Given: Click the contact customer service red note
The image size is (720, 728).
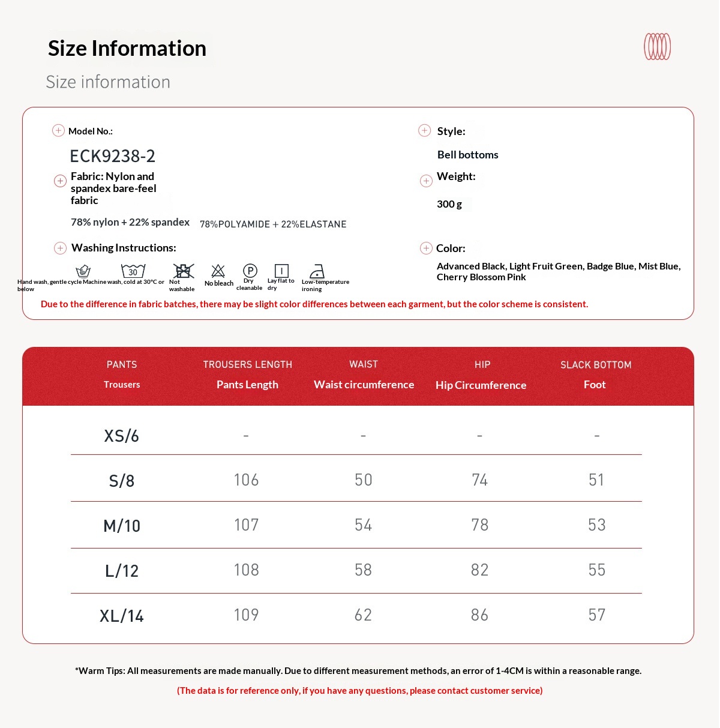Looking at the screenshot, I should 359,691.
